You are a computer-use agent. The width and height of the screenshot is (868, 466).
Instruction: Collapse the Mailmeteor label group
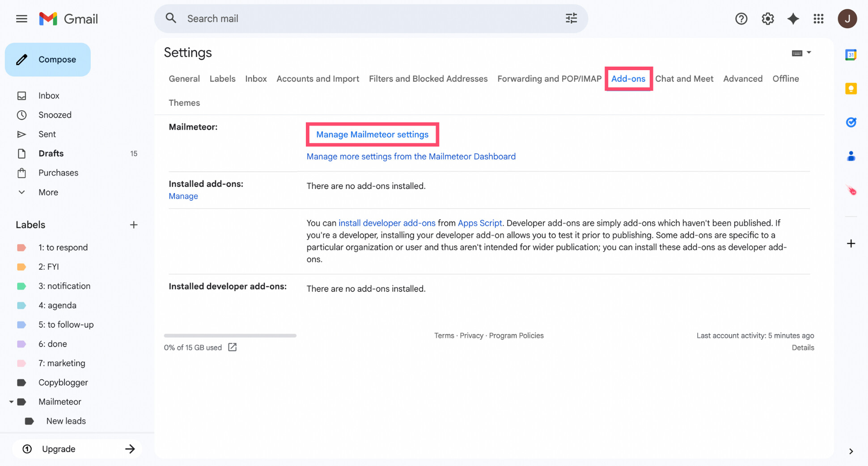tap(12, 401)
